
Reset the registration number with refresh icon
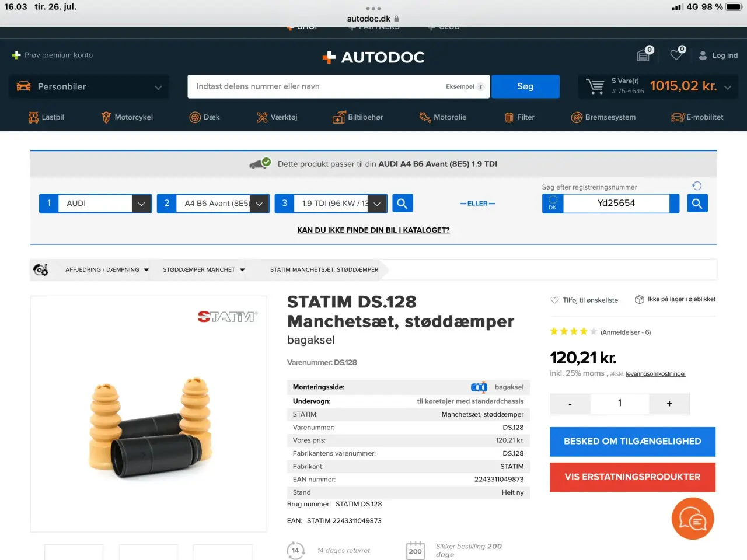[x=697, y=186]
